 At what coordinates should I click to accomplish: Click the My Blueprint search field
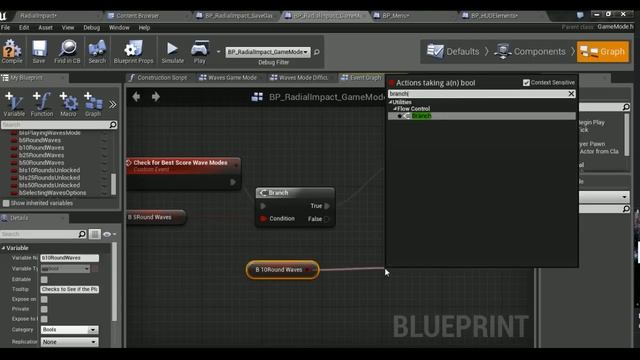point(56,124)
